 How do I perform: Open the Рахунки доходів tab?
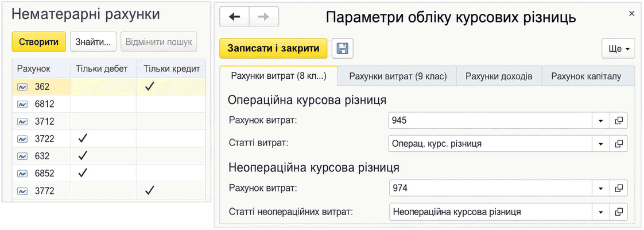[x=499, y=76]
